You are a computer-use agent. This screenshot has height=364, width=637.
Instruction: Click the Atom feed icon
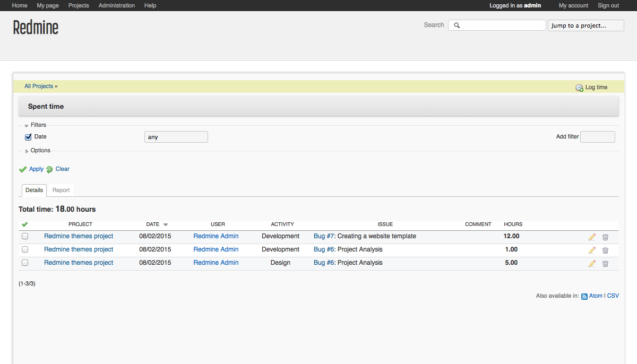pos(584,296)
